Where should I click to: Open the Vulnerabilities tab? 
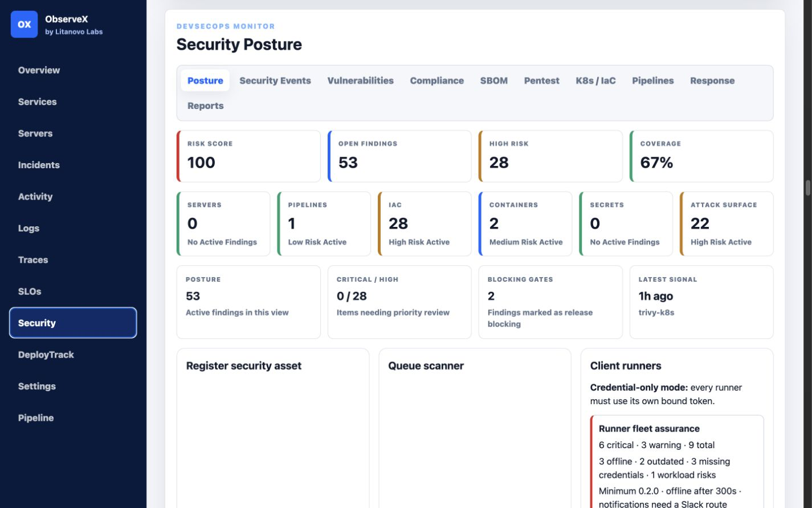(360, 80)
